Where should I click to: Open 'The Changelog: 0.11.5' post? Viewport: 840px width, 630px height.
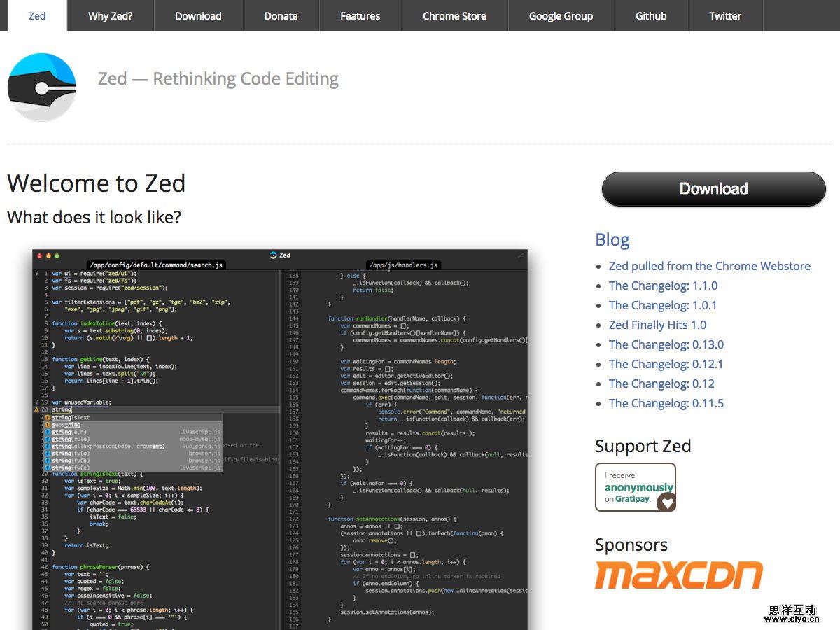point(666,403)
